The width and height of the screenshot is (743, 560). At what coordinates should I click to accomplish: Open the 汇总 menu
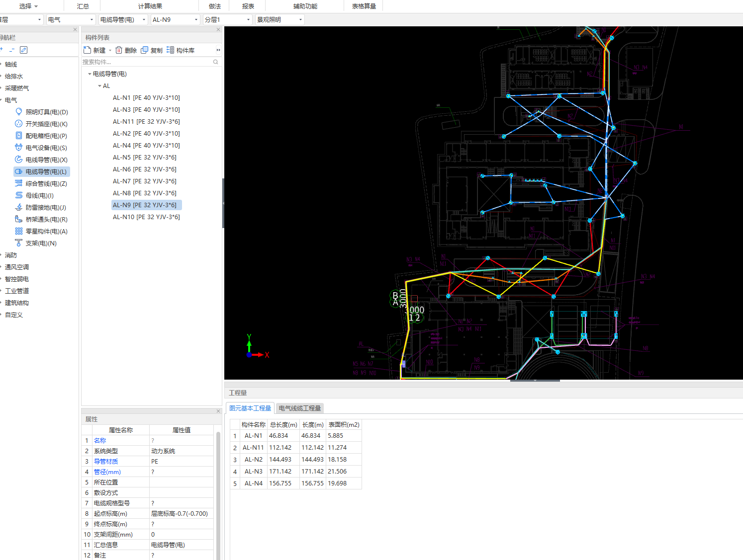coord(83,6)
